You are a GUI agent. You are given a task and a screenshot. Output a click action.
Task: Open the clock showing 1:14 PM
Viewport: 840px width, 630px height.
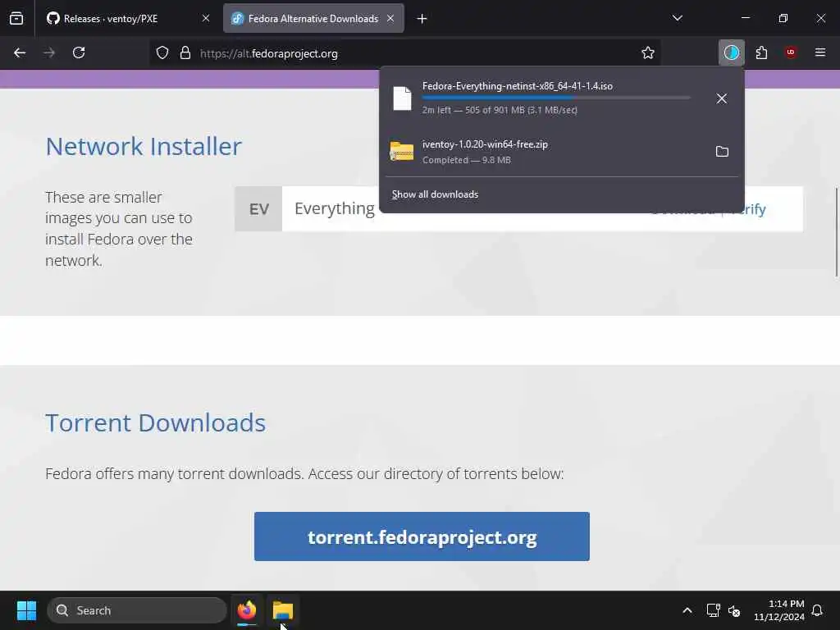[779, 610]
